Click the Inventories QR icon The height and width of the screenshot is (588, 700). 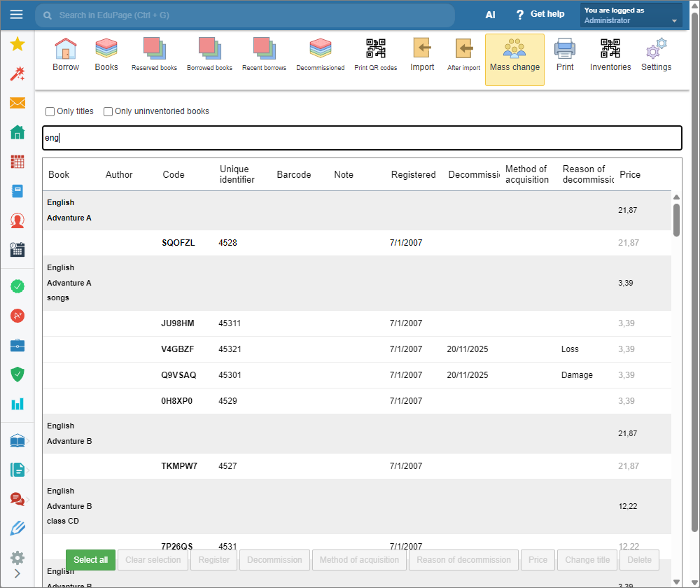[x=610, y=55]
